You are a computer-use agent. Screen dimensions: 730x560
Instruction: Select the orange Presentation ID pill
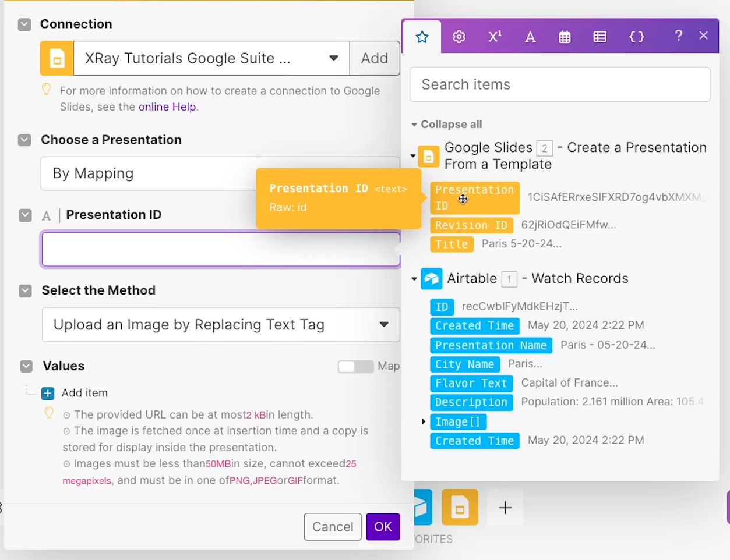pos(474,198)
